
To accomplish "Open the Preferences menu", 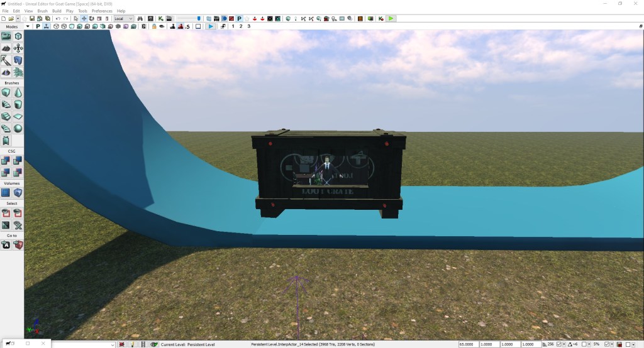I will (x=102, y=11).
